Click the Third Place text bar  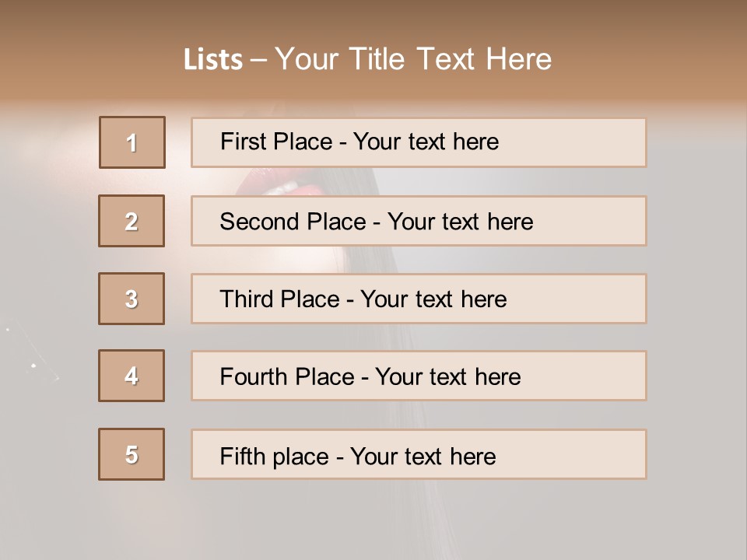pyautogui.click(x=419, y=299)
